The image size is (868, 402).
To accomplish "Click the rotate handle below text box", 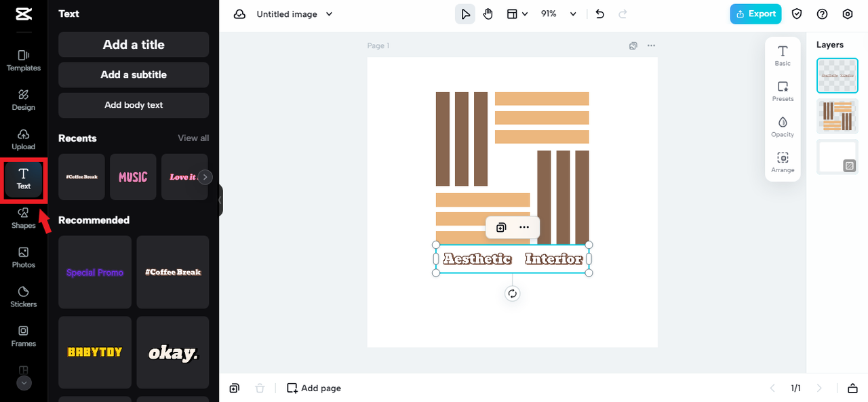I will (512, 294).
